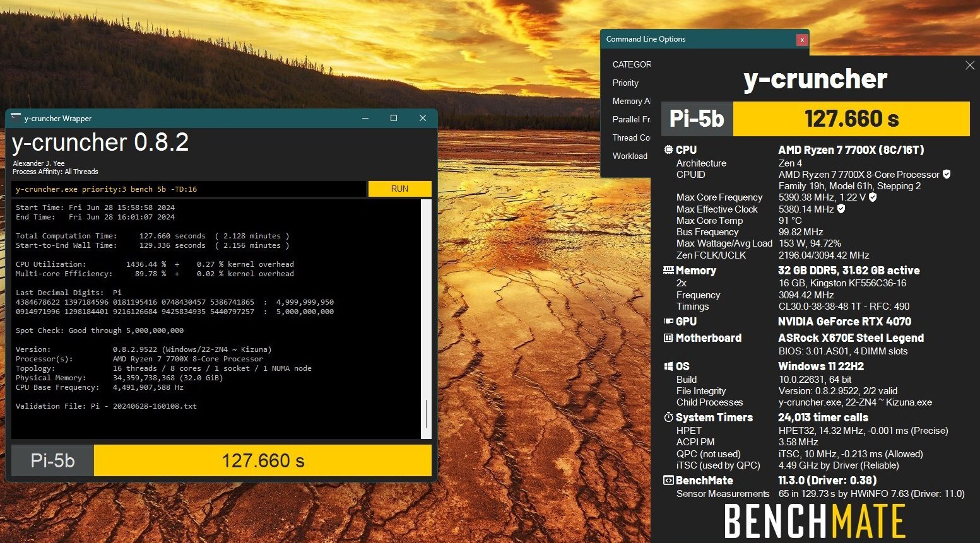Click the y-cruncher command line input field
980x543 pixels.
pos(189,189)
